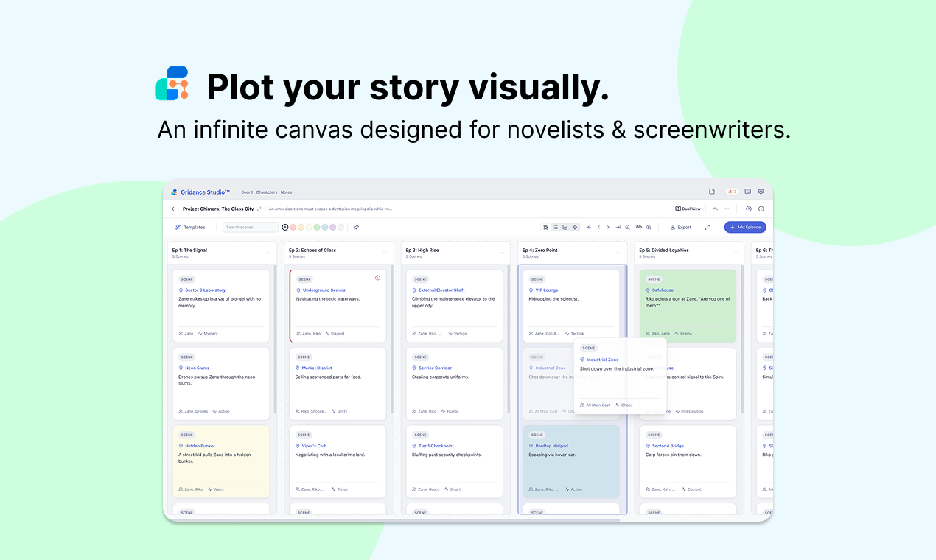Click the Search scenes input field

tap(251, 227)
